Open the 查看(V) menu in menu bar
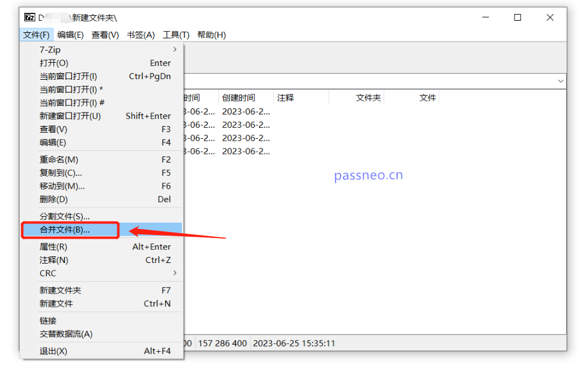This screenshot has height=375, width=588. point(105,35)
